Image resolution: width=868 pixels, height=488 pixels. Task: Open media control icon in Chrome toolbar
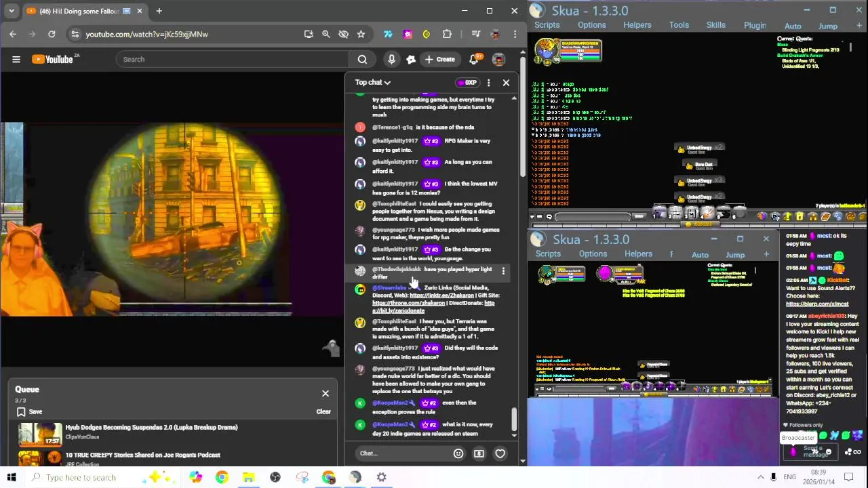tap(475, 34)
